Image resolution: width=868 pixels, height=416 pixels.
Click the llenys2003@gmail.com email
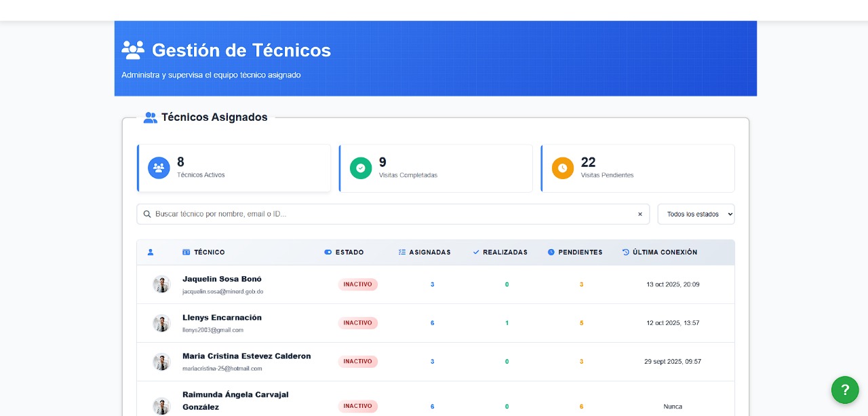point(213,330)
